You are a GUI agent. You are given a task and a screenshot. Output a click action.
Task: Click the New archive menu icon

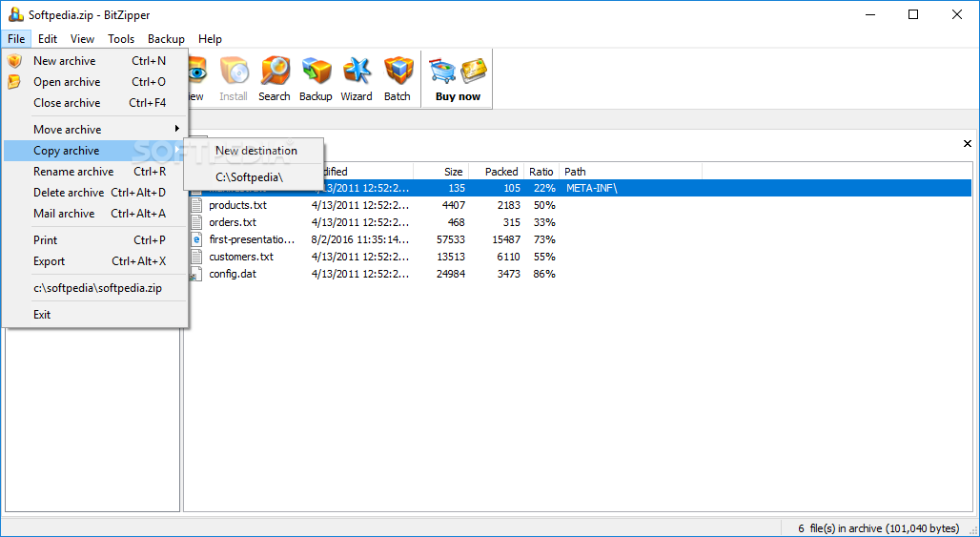[x=14, y=61]
